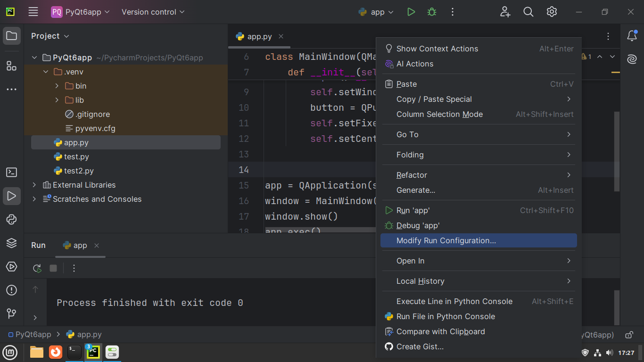The width and height of the screenshot is (644, 362).
Task: Open Notifications bell icon
Action: 632,36
